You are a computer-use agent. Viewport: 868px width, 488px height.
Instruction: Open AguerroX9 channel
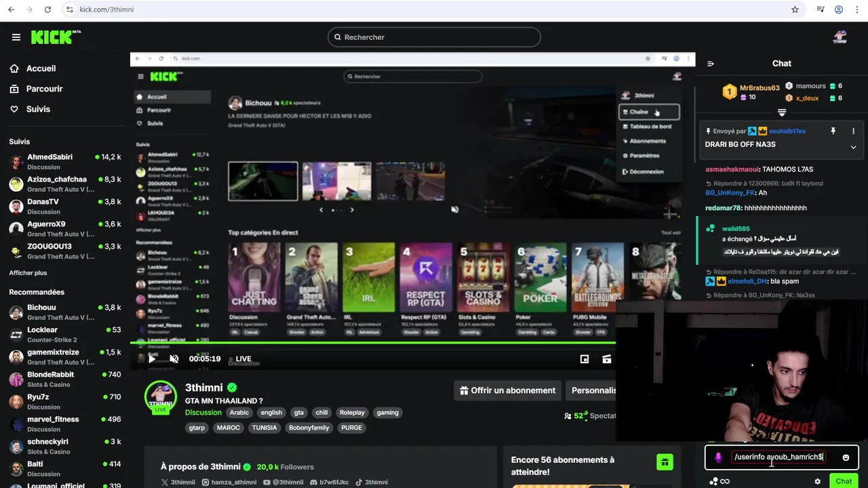[65, 228]
